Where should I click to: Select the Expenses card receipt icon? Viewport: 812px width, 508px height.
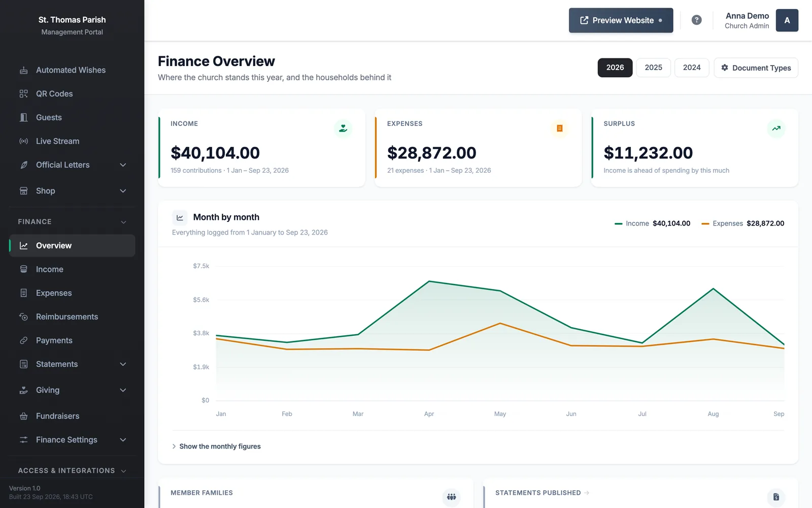pos(560,129)
